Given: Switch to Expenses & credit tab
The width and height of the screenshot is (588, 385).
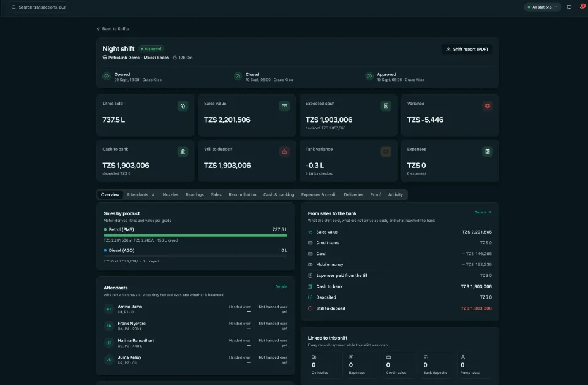Looking at the screenshot, I should click(x=318, y=195).
